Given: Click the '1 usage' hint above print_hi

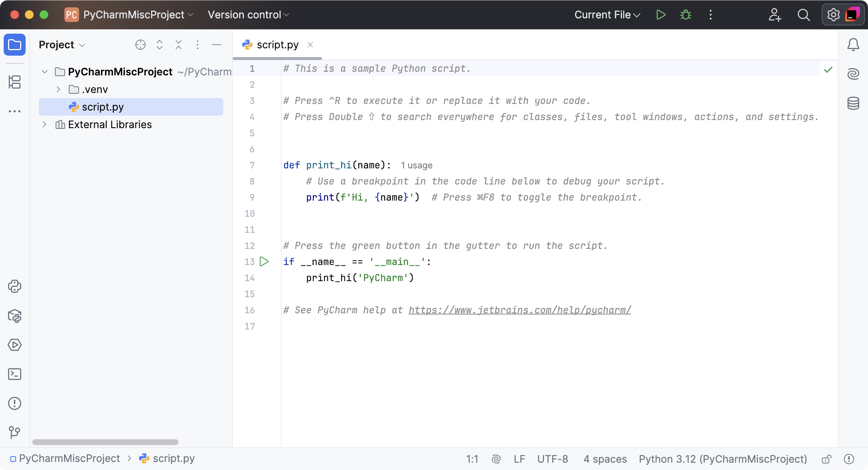Looking at the screenshot, I should pos(416,165).
